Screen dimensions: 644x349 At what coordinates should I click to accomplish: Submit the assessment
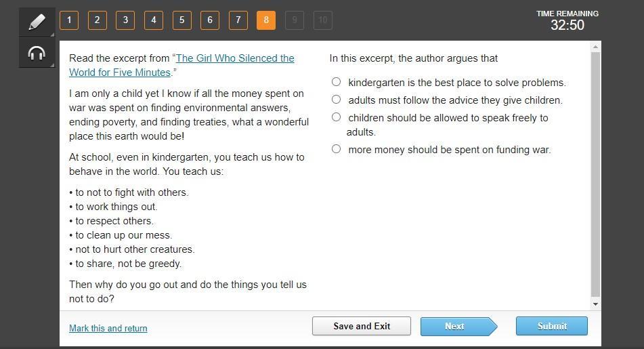pyautogui.click(x=552, y=326)
